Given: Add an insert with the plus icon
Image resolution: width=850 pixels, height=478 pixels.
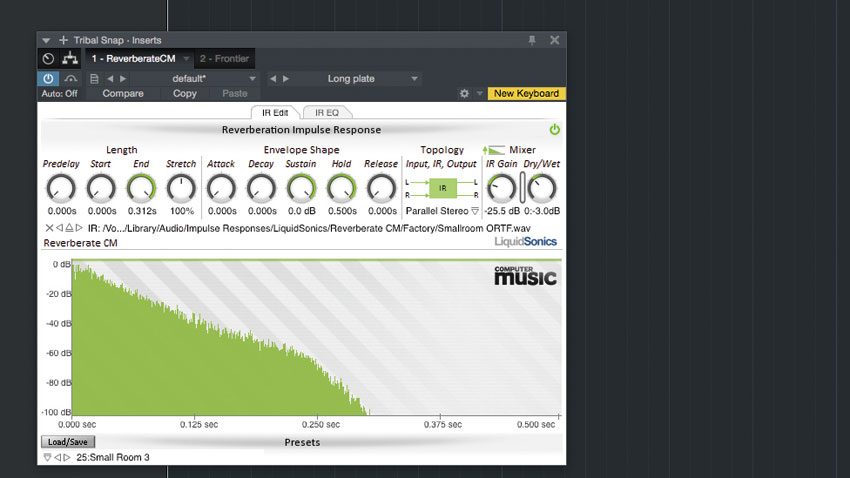Looking at the screenshot, I should pos(63,40).
